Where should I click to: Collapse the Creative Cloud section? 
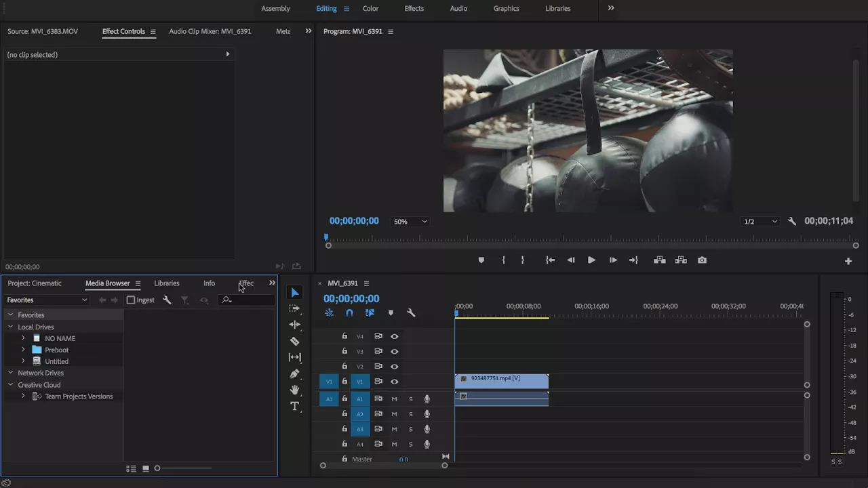coord(10,385)
